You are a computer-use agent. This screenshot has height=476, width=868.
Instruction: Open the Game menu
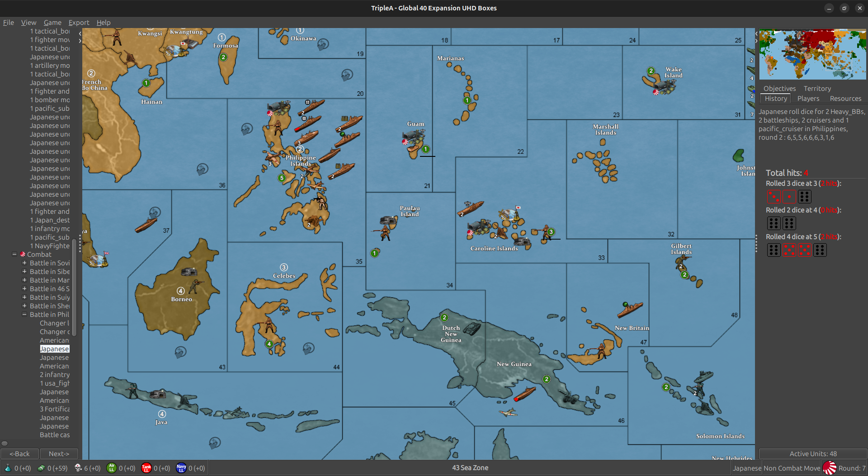[x=52, y=22]
